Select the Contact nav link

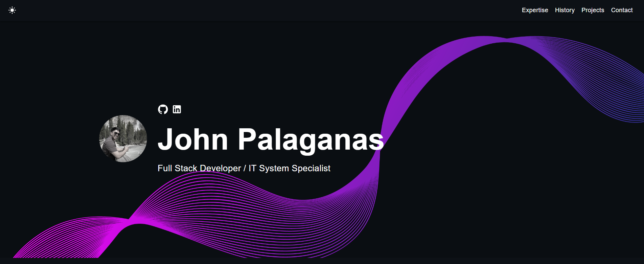pos(622,10)
